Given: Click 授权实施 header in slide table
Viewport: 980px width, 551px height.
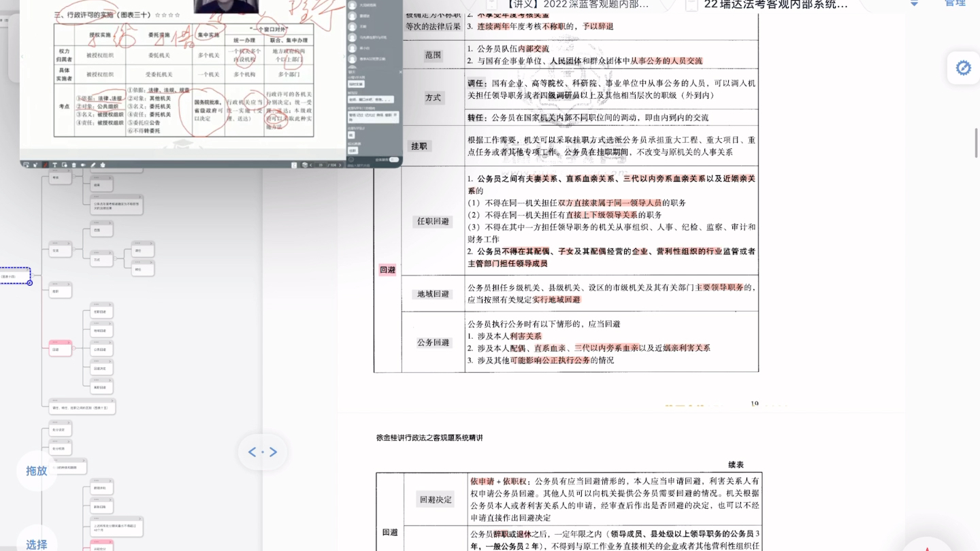Looking at the screenshot, I should (101, 34).
